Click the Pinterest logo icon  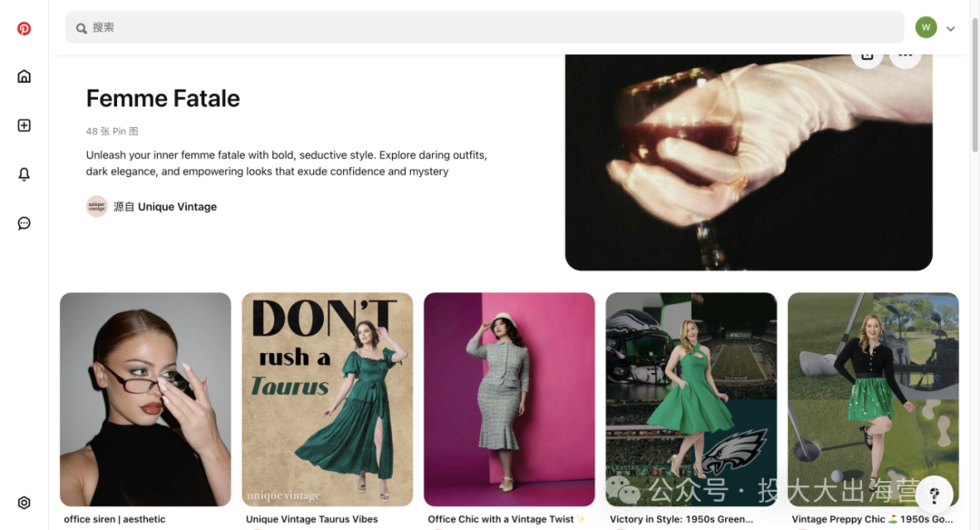coord(24,28)
